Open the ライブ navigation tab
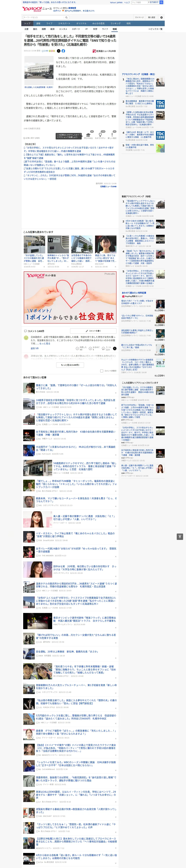The height and width of the screenshot is (868, 186). (x=49, y=24)
